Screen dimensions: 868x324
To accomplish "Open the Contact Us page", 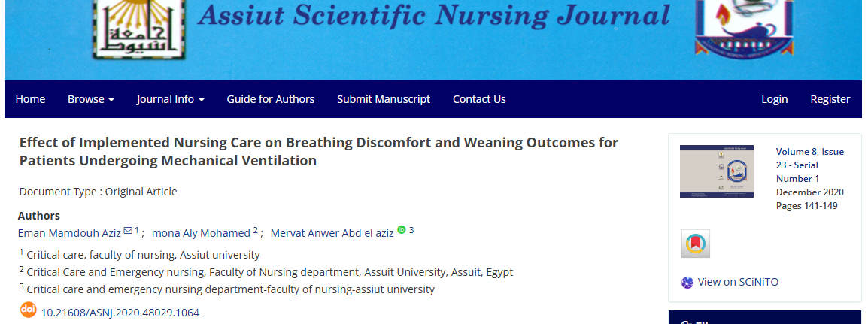I will pos(479,99).
